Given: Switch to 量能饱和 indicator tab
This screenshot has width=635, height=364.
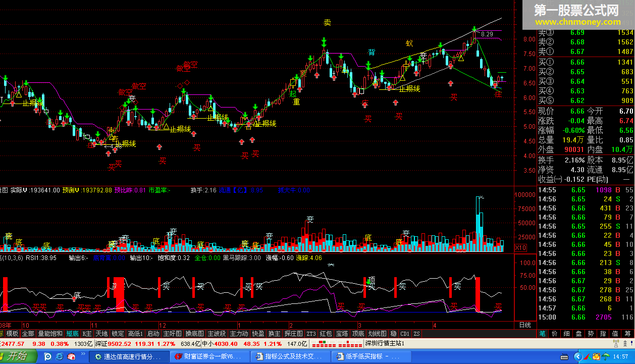Looking at the screenshot, I should [x=50, y=334].
